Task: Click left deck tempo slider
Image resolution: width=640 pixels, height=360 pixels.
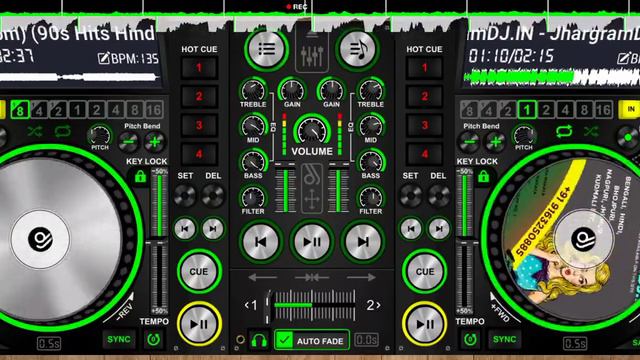Action: pos(159,241)
